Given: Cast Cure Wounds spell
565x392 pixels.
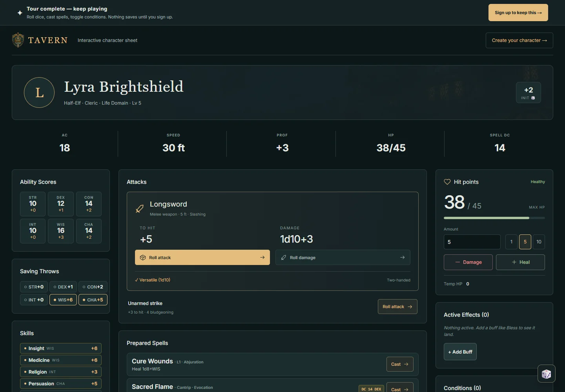Looking at the screenshot, I should coord(400,364).
